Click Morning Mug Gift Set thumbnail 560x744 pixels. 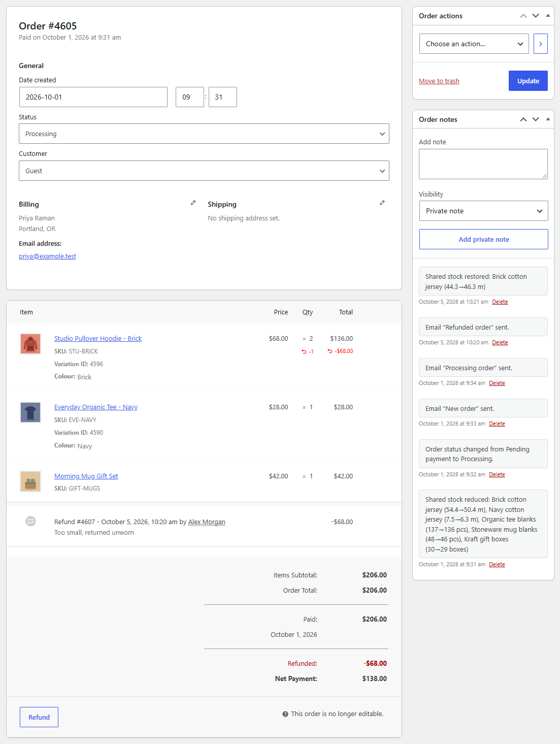30,481
